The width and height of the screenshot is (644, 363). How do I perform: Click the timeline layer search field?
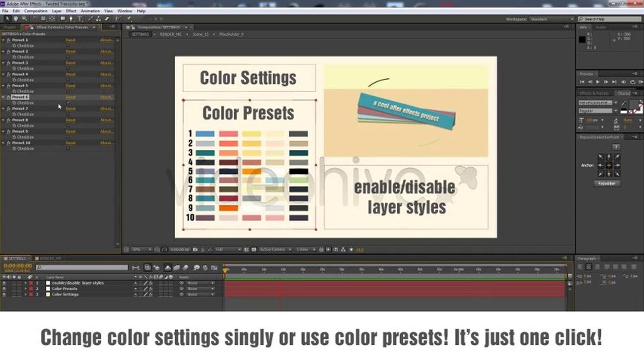(82, 267)
